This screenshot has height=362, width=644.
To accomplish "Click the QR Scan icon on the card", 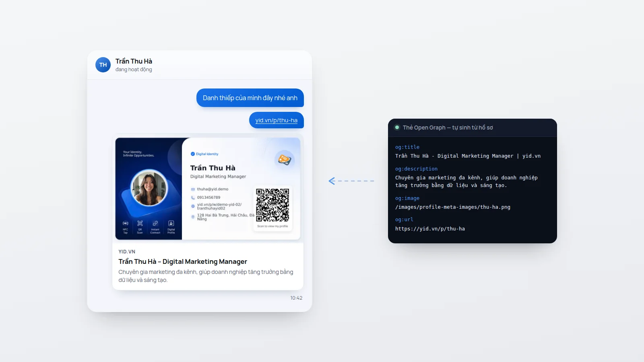I will pyautogui.click(x=140, y=223).
